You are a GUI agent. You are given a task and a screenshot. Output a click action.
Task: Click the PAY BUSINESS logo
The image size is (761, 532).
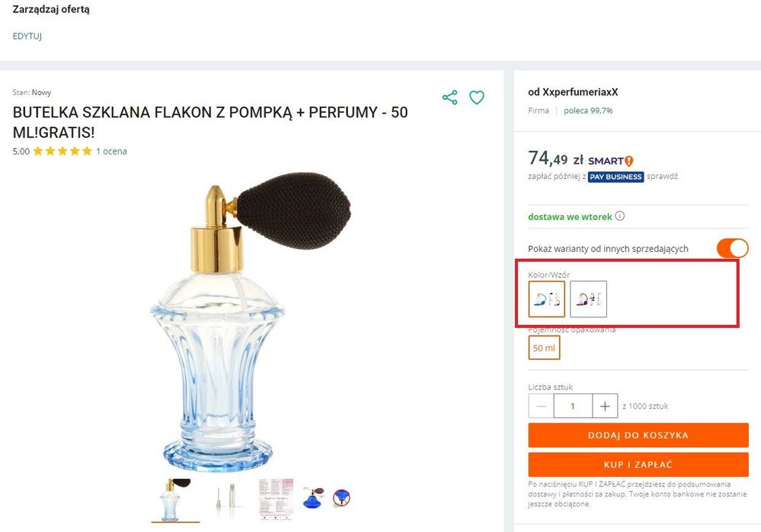(616, 177)
